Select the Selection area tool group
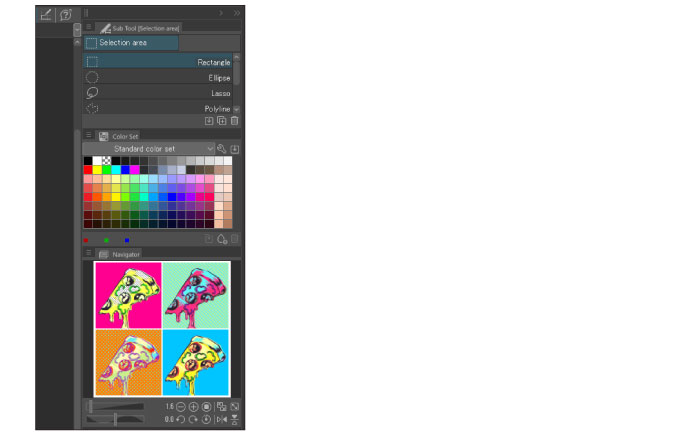Screen dimensions: 693x444 (x=131, y=43)
